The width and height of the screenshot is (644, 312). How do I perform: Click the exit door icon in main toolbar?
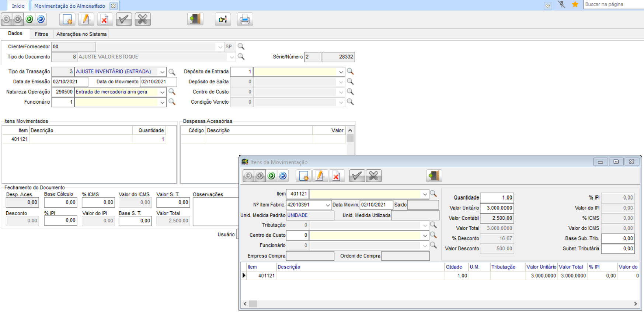[195, 19]
